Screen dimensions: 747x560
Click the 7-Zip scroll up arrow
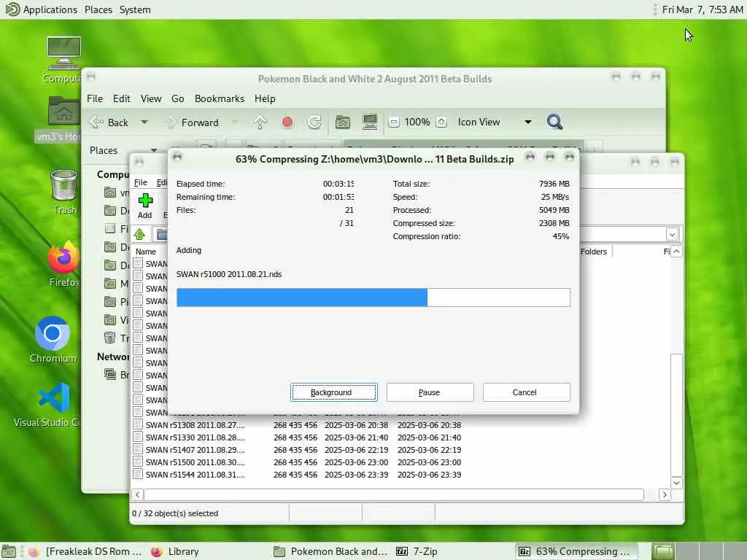point(676,252)
